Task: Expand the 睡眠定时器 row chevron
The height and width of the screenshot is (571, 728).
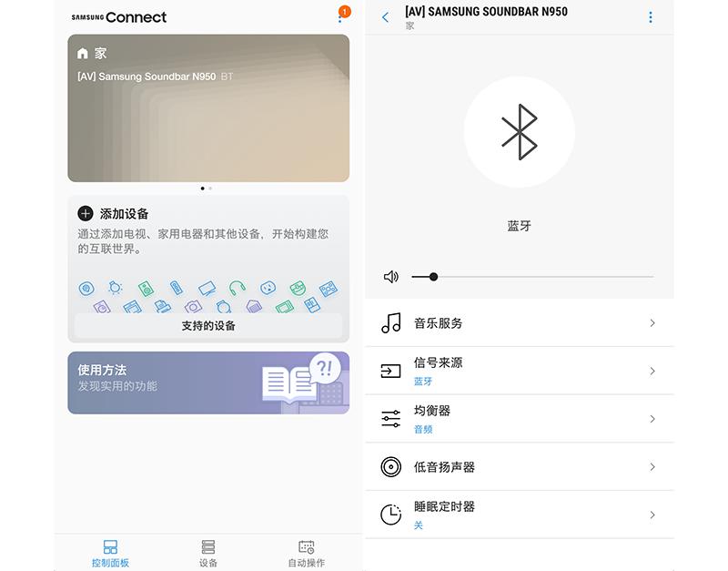Action: point(652,515)
